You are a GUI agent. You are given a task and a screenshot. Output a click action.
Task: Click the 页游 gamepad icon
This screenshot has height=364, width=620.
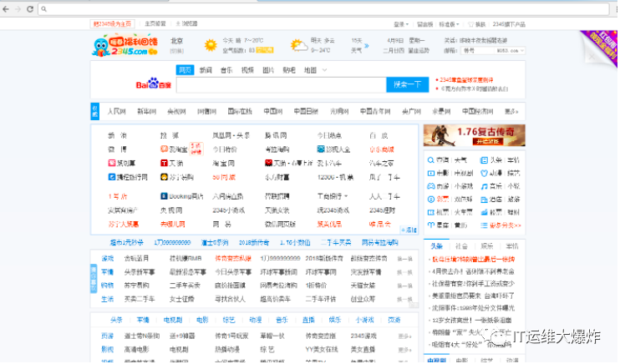tap(430, 186)
